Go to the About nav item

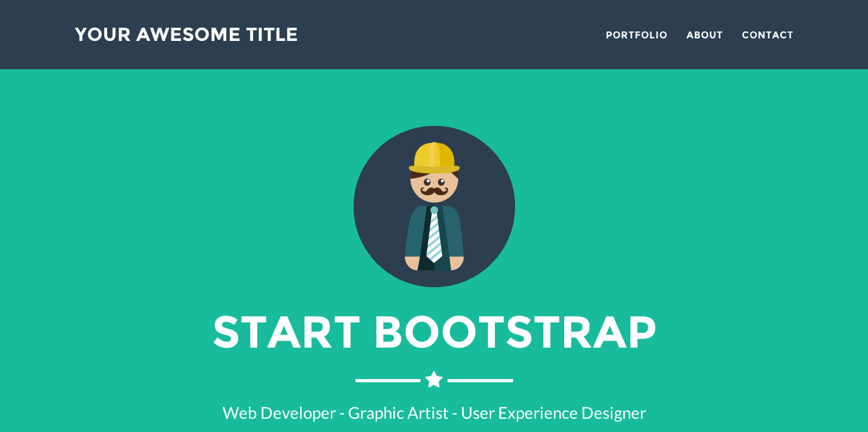click(x=705, y=35)
